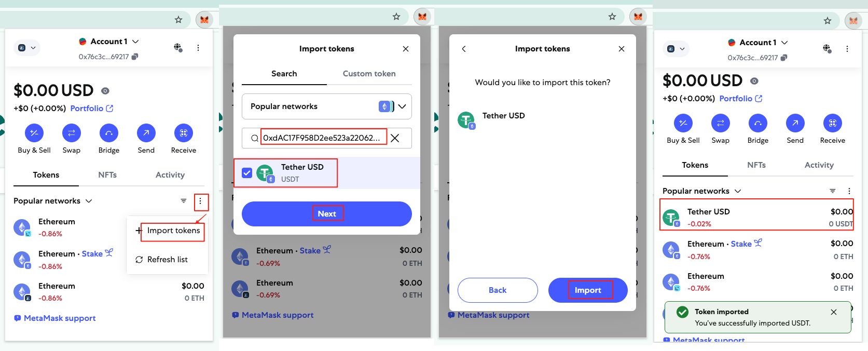Toggle balance visibility eye in leftmost wallet

pyautogui.click(x=105, y=91)
